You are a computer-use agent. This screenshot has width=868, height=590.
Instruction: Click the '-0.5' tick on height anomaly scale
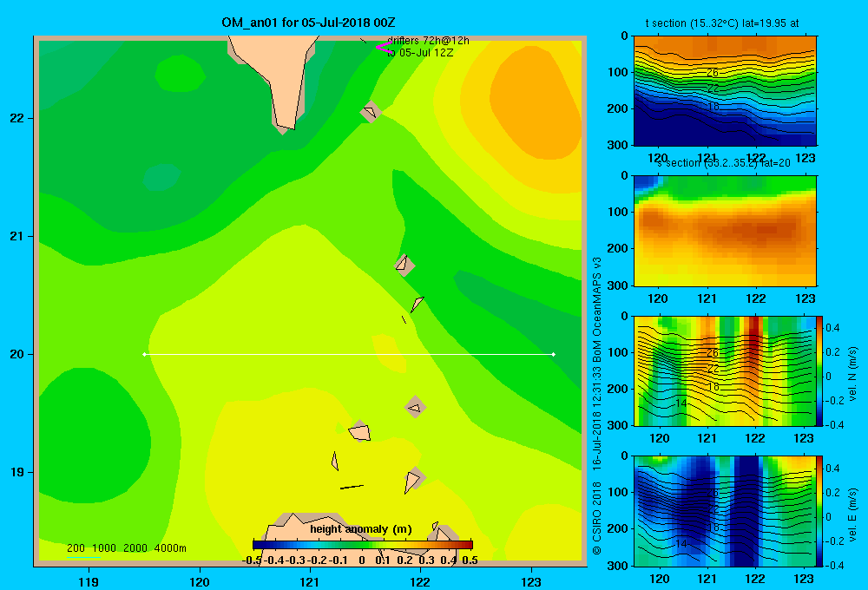click(x=252, y=560)
